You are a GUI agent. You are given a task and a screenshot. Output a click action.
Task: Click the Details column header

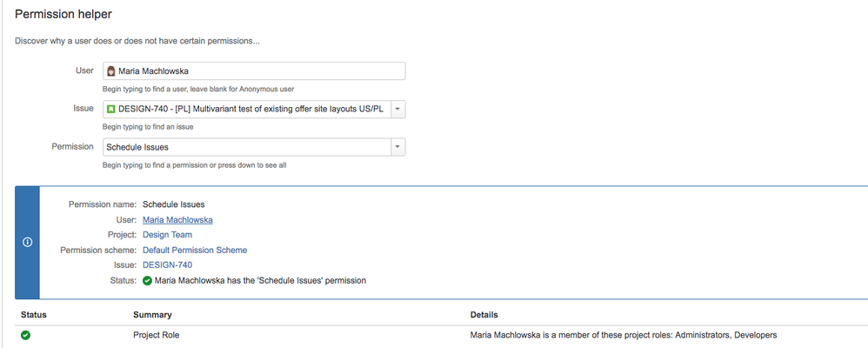[484, 315]
